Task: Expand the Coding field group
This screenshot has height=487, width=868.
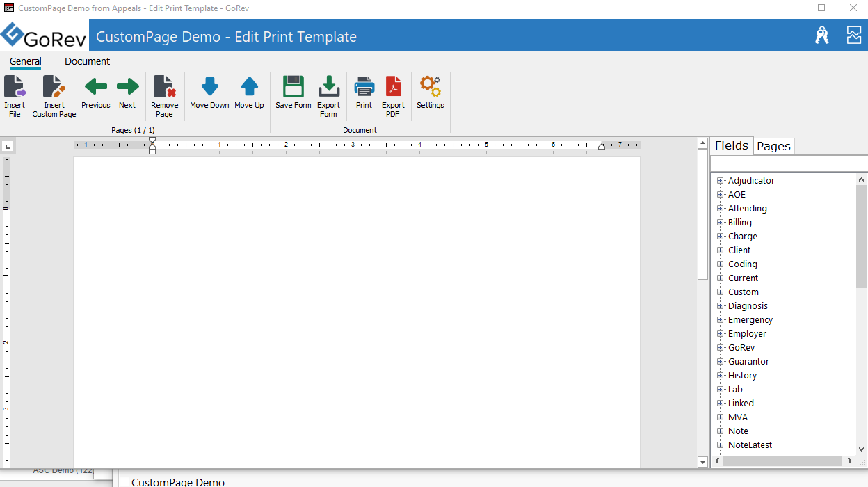Action: pos(721,264)
